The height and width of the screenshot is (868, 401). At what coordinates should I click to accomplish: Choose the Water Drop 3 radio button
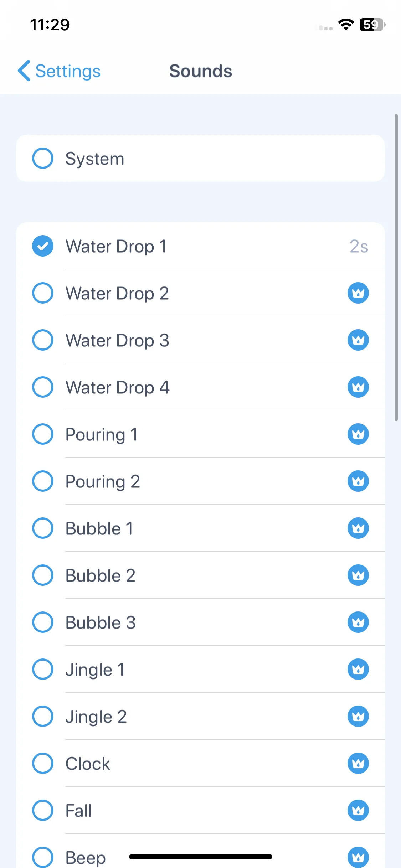(x=43, y=340)
